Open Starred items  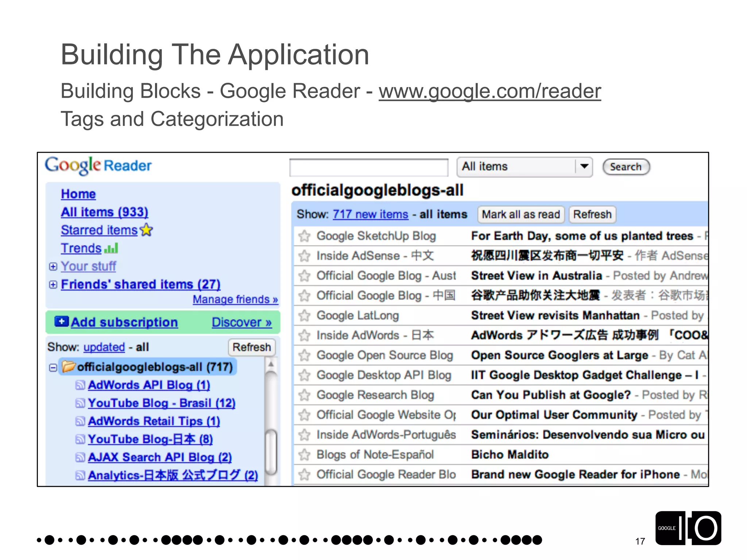click(x=99, y=230)
